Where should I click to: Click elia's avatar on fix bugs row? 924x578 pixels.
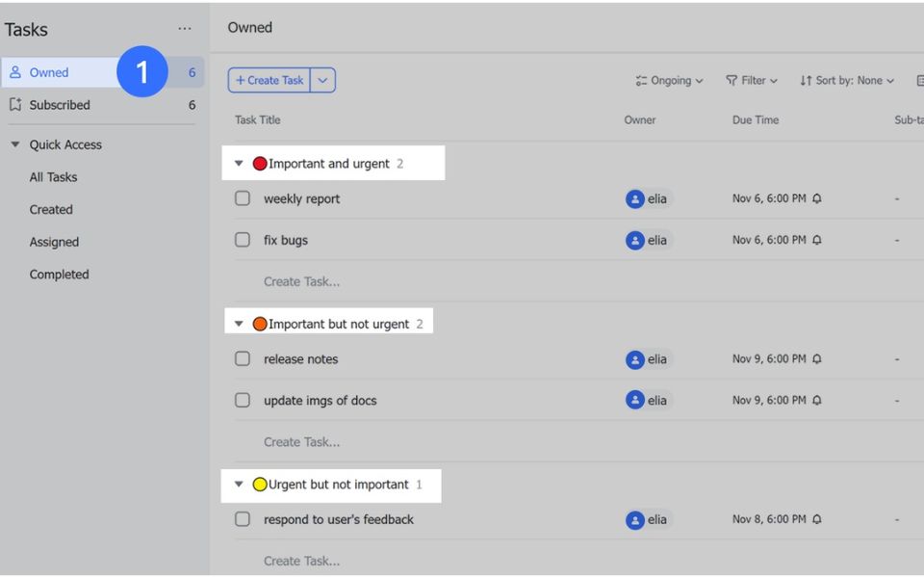coord(635,240)
